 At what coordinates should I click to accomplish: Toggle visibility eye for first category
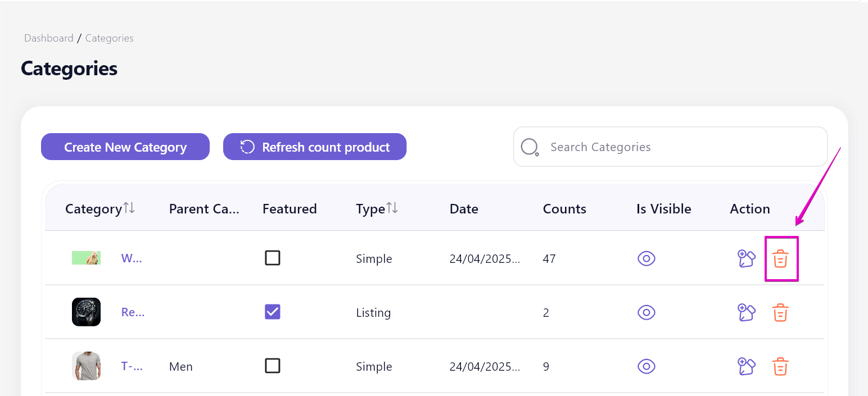[x=647, y=259]
